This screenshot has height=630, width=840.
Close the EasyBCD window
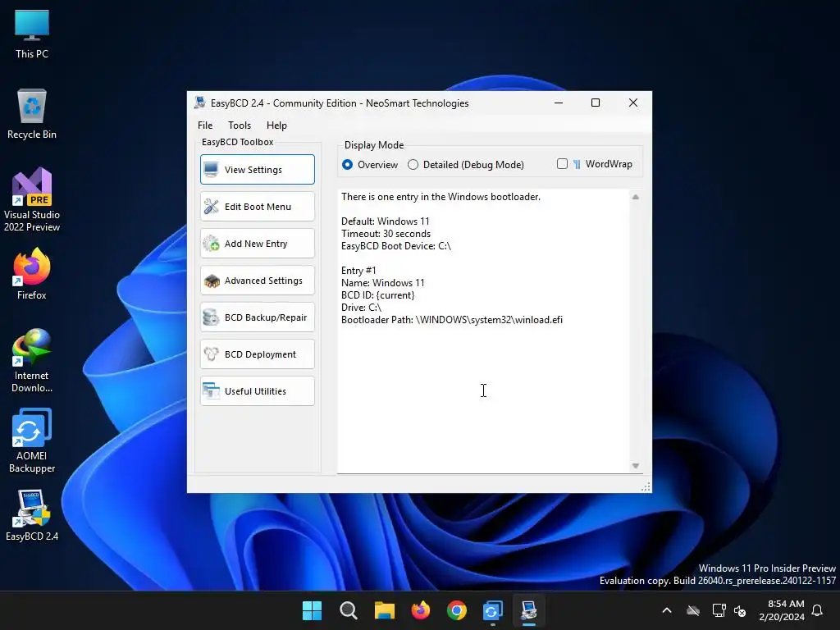[x=633, y=103]
